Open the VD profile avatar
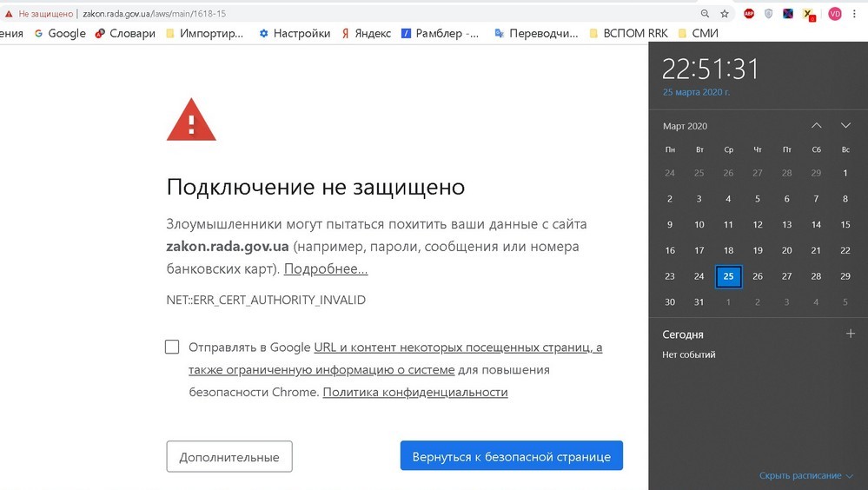The width and height of the screenshot is (868, 490). 835,14
